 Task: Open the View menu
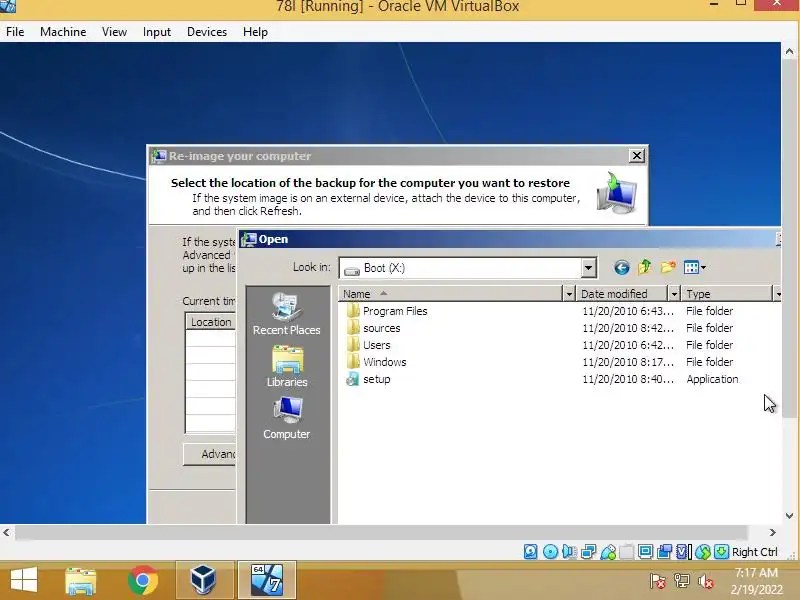(x=114, y=32)
